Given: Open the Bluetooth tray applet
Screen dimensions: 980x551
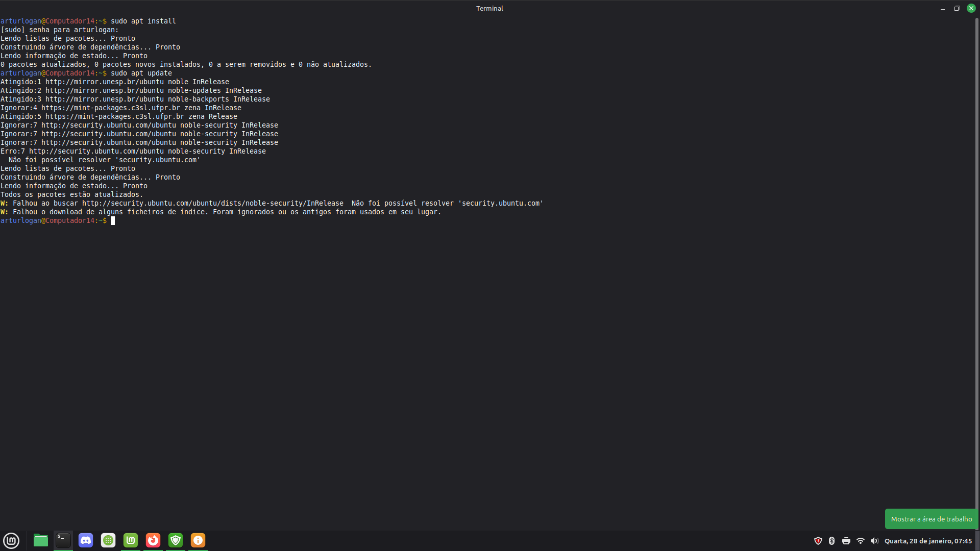Looking at the screenshot, I should (x=831, y=541).
